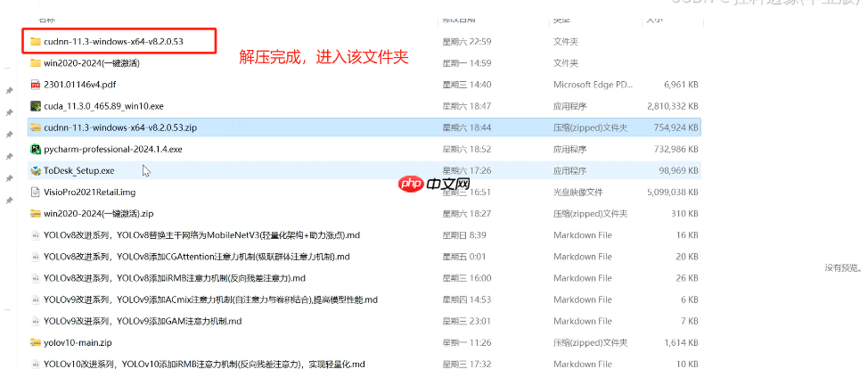Select the cudnn-11.3-windows-x64-v8.2.0.53 folder icon
Viewport: 868px width, 369px height.
click(x=36, y=41)
